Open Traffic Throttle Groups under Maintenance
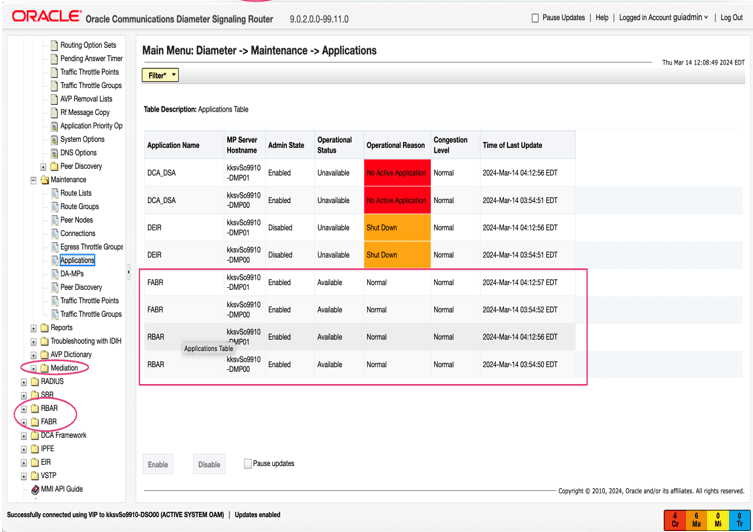 tap(91, 314)
